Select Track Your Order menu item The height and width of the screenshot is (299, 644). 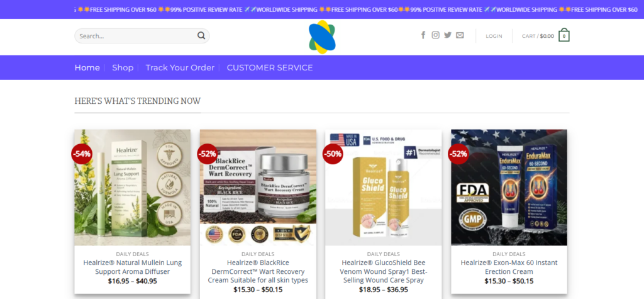tap(180, 67)
